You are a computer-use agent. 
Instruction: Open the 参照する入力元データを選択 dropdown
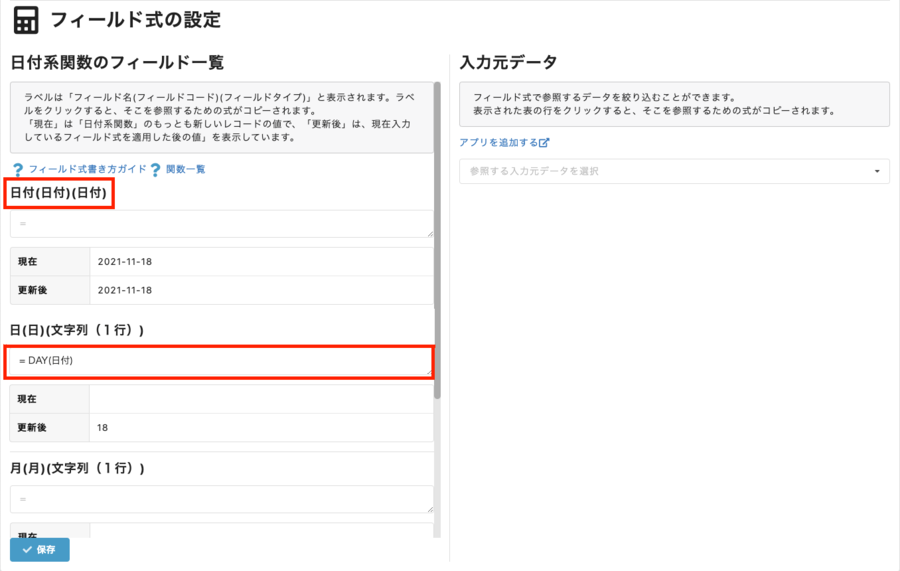click(x=674, y=171)
